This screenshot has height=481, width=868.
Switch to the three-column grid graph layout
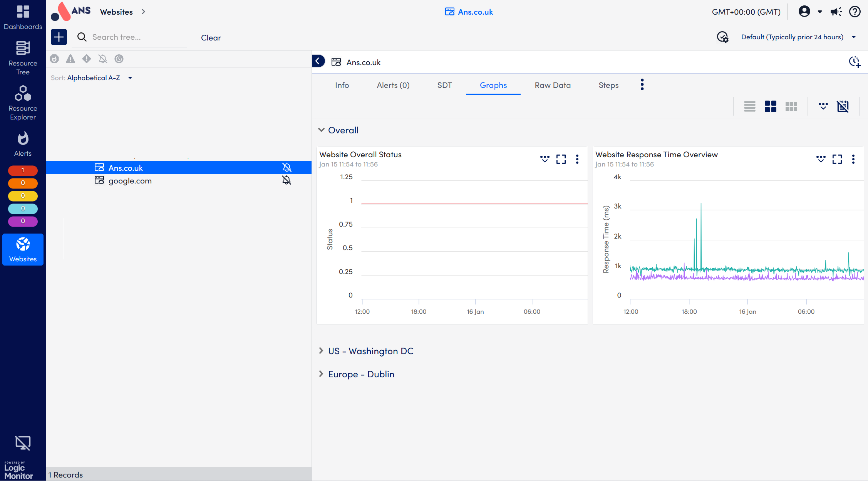point(791,106)
